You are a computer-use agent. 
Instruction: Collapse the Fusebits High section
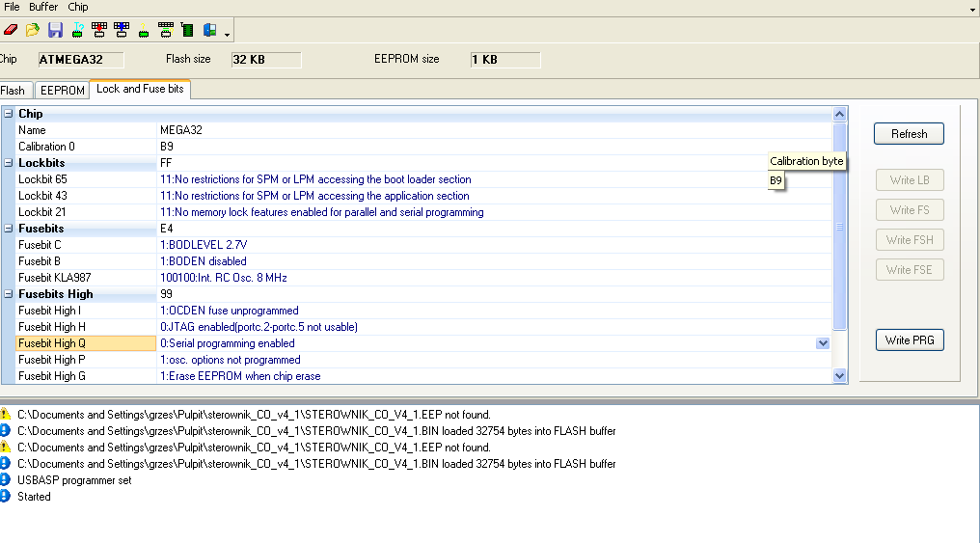(9, 294)
